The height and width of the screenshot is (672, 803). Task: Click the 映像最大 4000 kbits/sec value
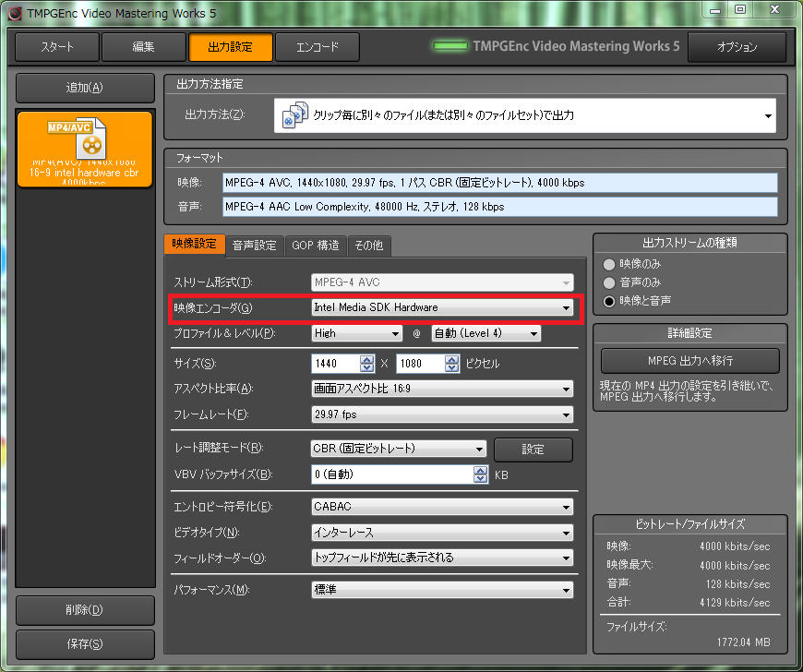(x=735, y=566)
